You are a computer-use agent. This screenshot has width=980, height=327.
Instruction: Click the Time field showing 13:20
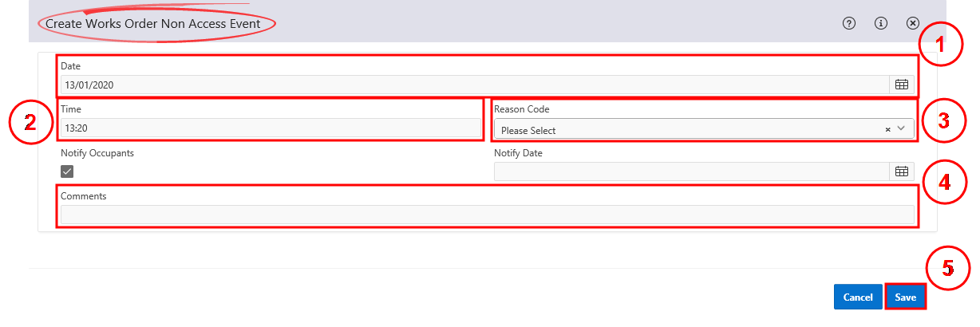coord(270,128)
